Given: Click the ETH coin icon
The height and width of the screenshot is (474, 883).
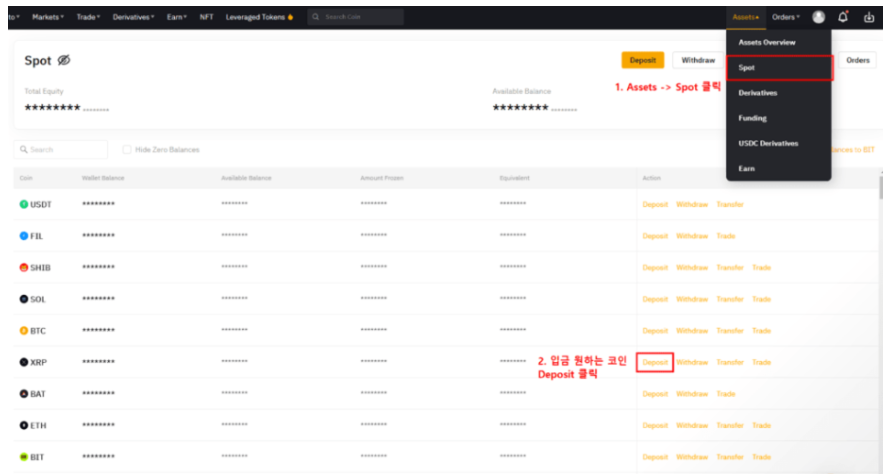Looking at the screenshot, I should click(24, 425).
